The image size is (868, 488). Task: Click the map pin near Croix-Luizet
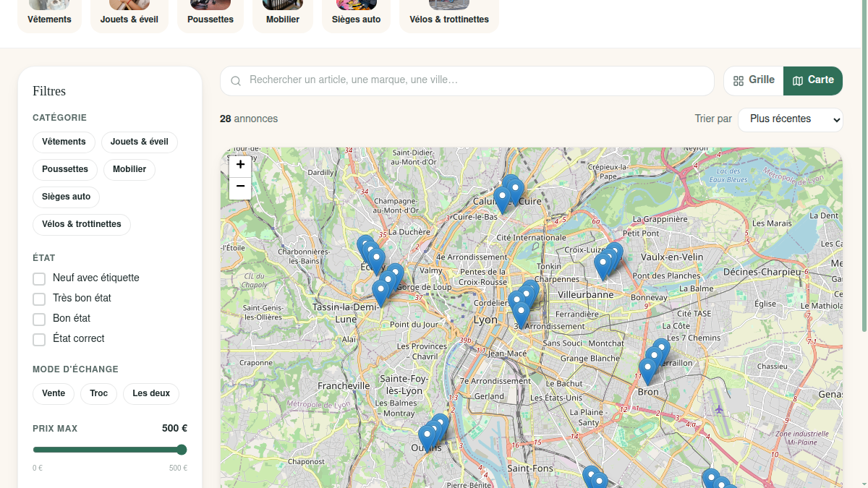(x=603, y=267)
